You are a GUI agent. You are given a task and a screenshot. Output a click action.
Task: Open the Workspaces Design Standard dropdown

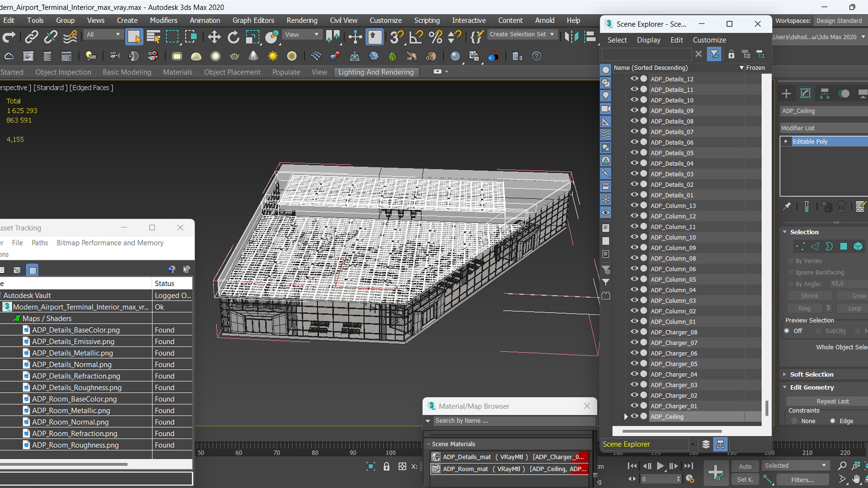tap(840, 21)
